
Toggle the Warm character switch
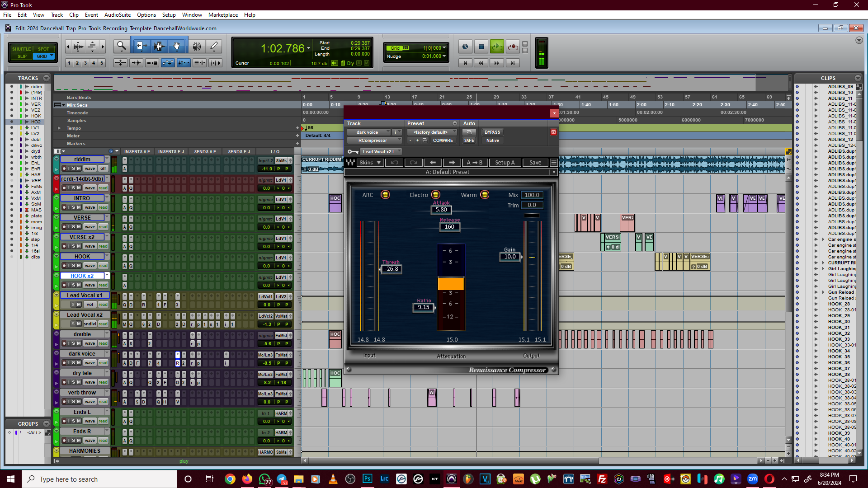pos(485,195)
